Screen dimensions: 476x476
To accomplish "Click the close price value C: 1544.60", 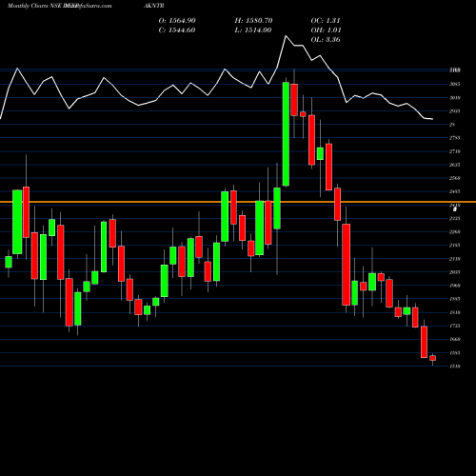I will point(177,30).
